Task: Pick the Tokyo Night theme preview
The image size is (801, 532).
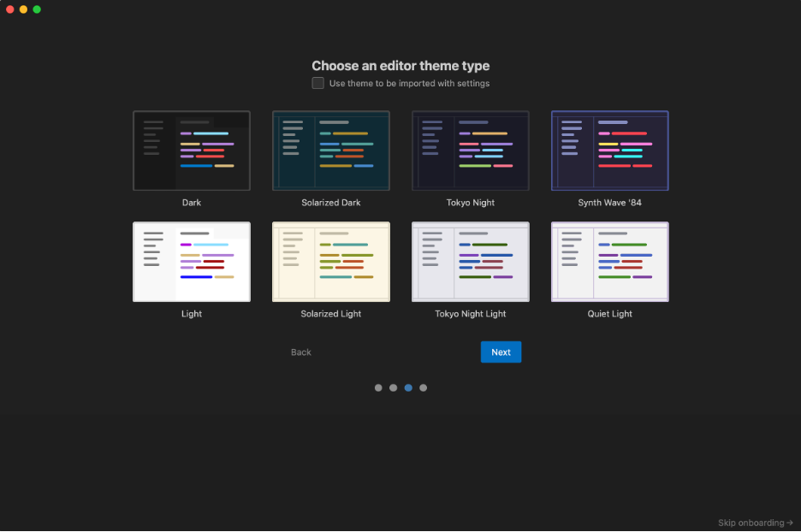Action: click(471, 151)
